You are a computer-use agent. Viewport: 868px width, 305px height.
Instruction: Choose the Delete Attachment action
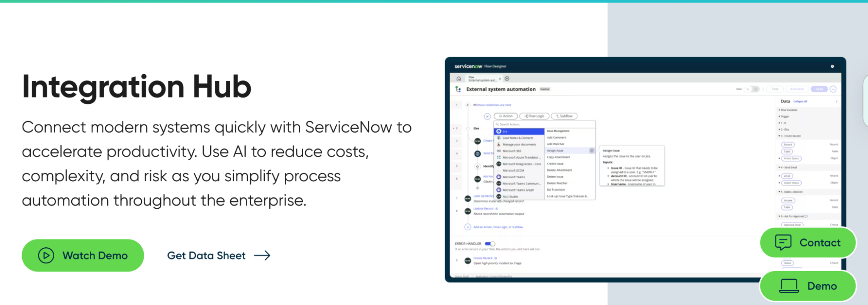click(x=559, y=170)
